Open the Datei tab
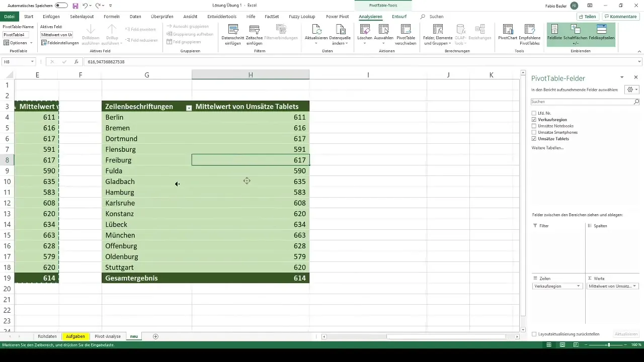The image size is (644, 362). 9,17
